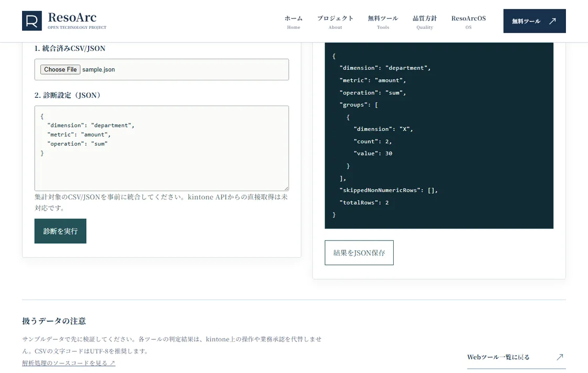Click the 扱うデータの注意 heading
Viewport: 588px width, 373px height.
pyautogui.click(x=54, y=321)
